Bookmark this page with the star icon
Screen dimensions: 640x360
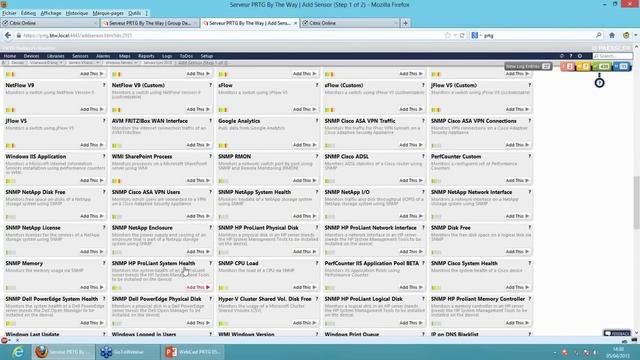pyautogui.click(x=447, y=36)
